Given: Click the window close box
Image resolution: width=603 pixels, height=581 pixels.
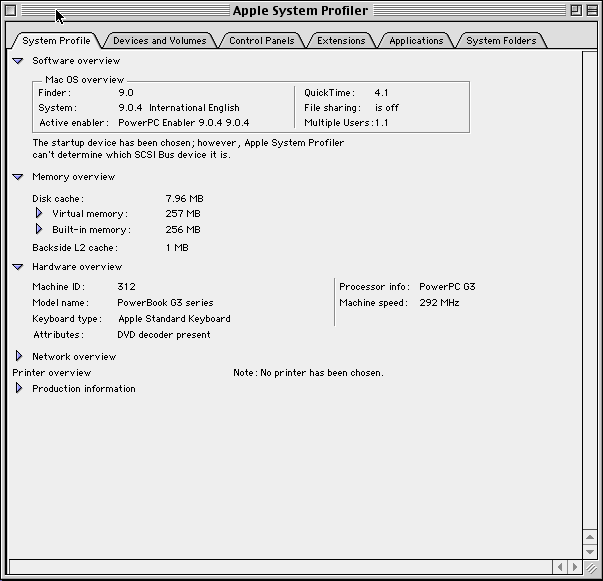Looking at the screenshot, I should (11, 10).
